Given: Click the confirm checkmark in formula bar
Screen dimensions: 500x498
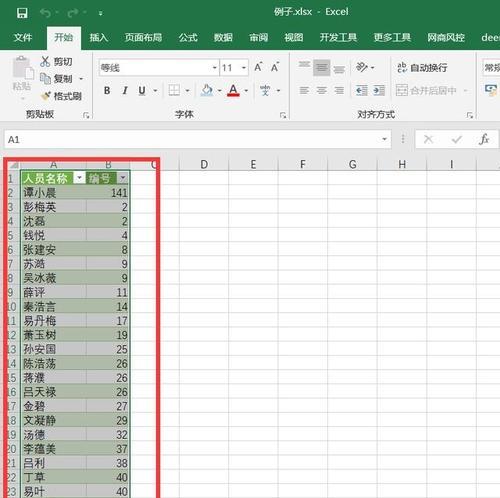Looking at the screenshot, I should tap(456, 139).
